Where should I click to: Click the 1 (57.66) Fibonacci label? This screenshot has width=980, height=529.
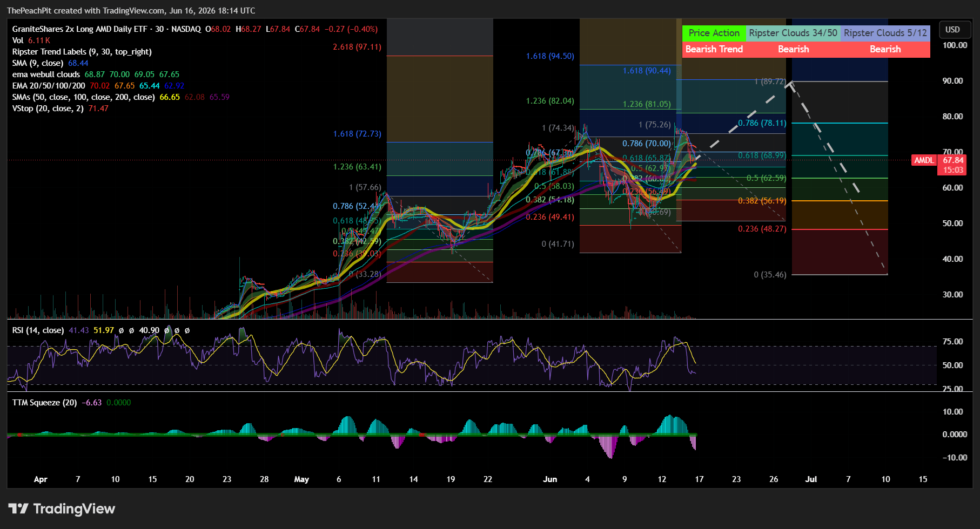(x=365, y=187)
